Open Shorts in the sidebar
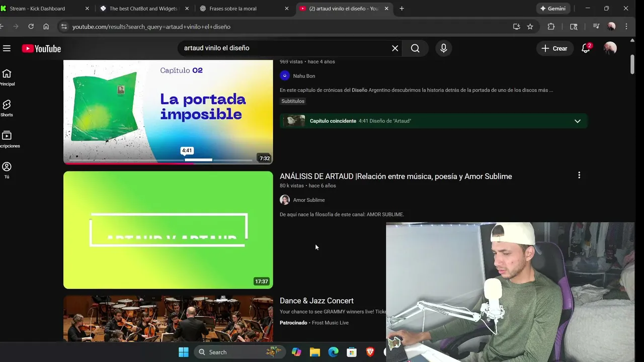 click(7, 108)
